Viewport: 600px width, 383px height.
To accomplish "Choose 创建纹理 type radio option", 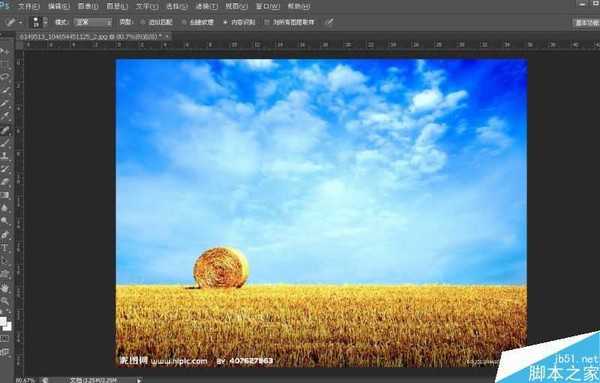I will pos(198,22).
